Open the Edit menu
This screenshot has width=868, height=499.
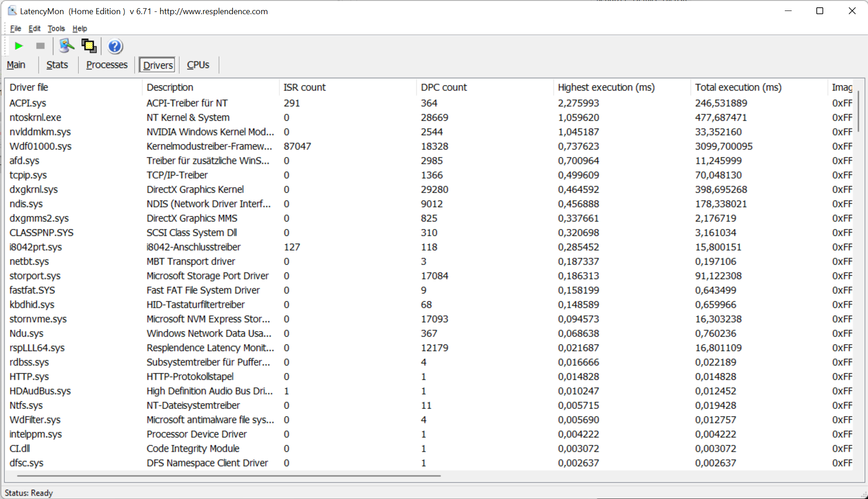tap(34, 28)
